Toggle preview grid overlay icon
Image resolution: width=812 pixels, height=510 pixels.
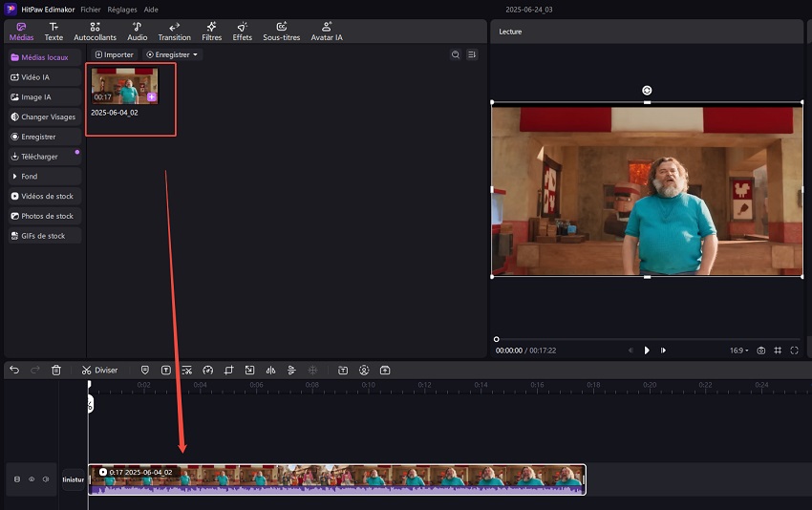click(x=778, y=351)
